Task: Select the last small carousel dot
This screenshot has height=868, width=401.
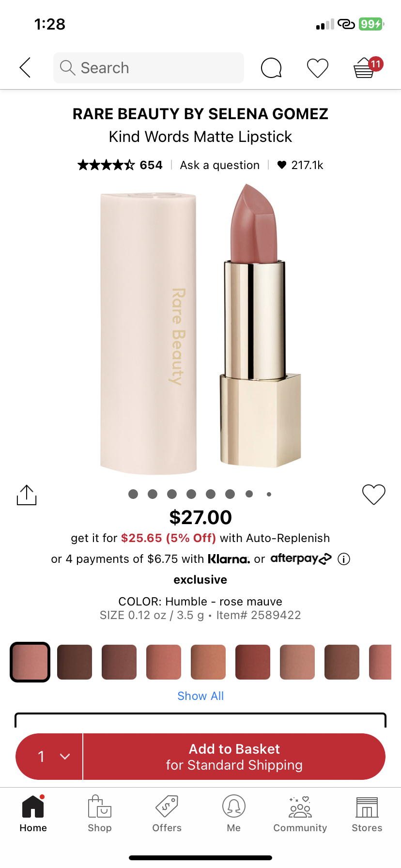Action: (x=269, y=494)
